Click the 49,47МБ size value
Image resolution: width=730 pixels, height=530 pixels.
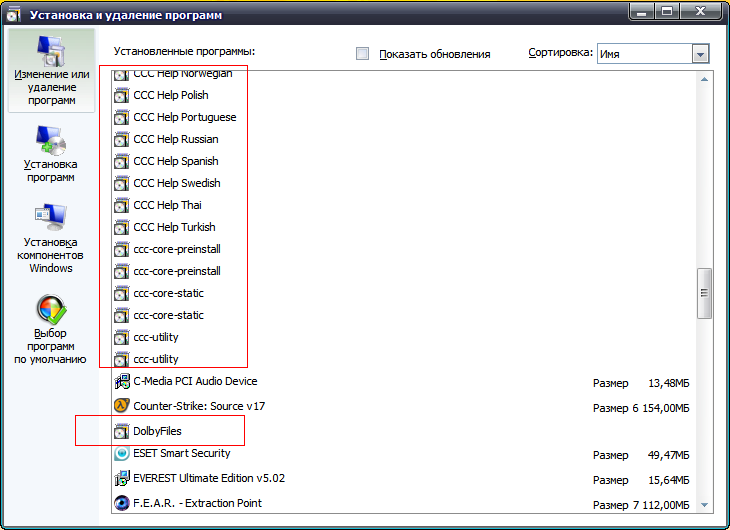pos(669,455)
